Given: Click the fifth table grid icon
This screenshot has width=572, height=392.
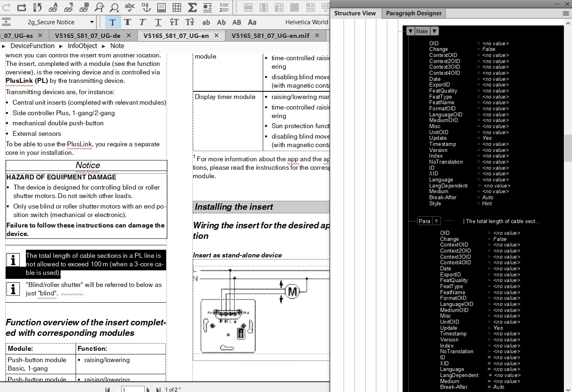Looking at the screenshot, I should [310, 7].
